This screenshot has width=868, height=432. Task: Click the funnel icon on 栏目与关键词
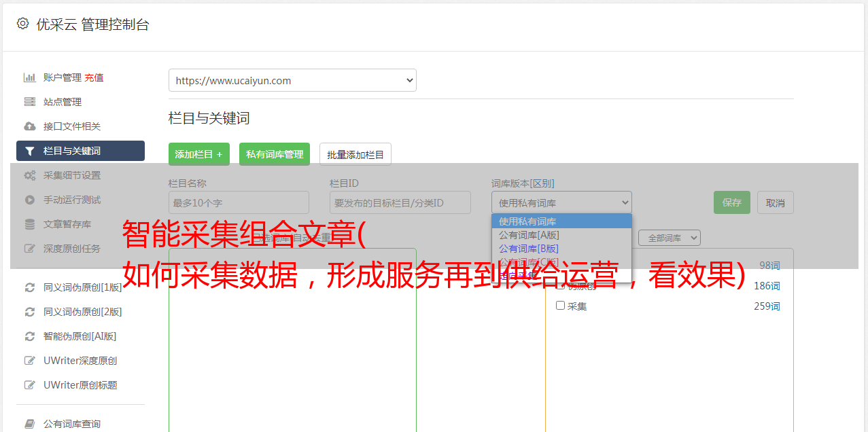[x=30, y=151]
